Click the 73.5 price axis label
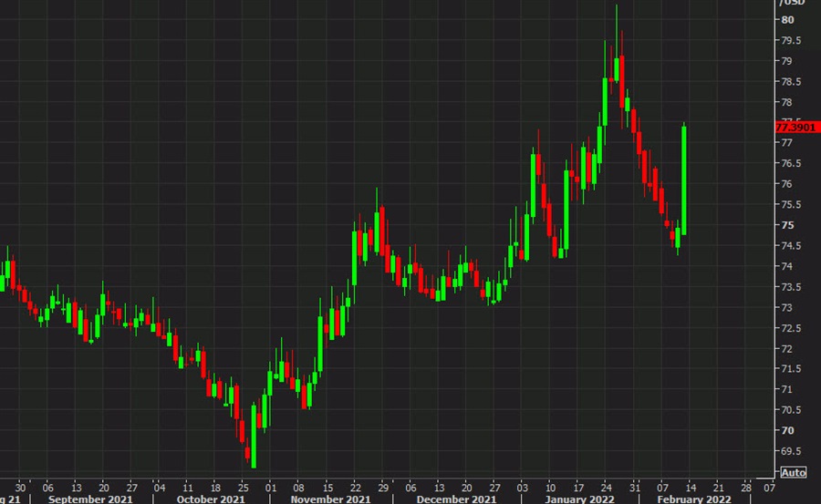Image resolution: width=821 pixels, height=504 pixels. click(791, 287)
